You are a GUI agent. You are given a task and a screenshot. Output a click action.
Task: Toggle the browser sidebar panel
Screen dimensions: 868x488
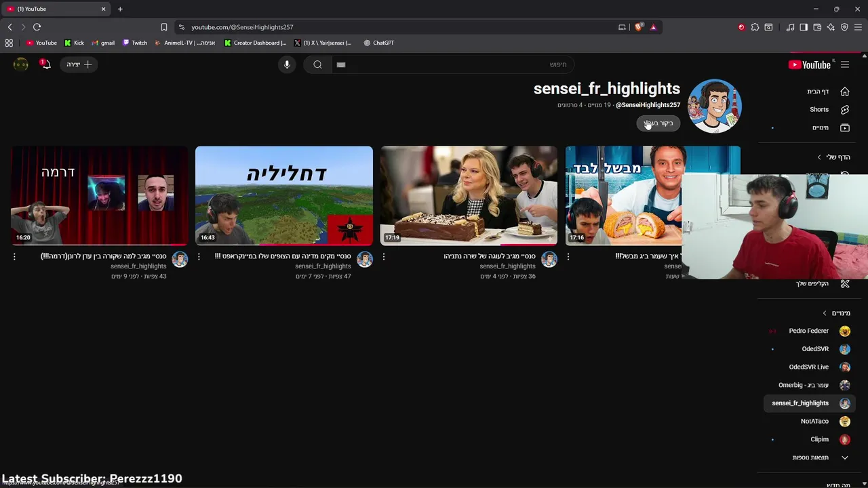coord(804,27)
